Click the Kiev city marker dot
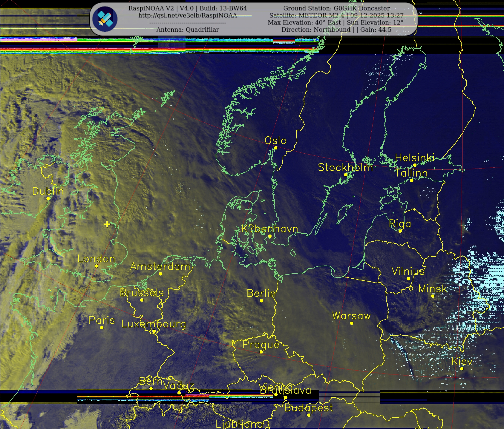The image size is (504, 429). [462, 369]
